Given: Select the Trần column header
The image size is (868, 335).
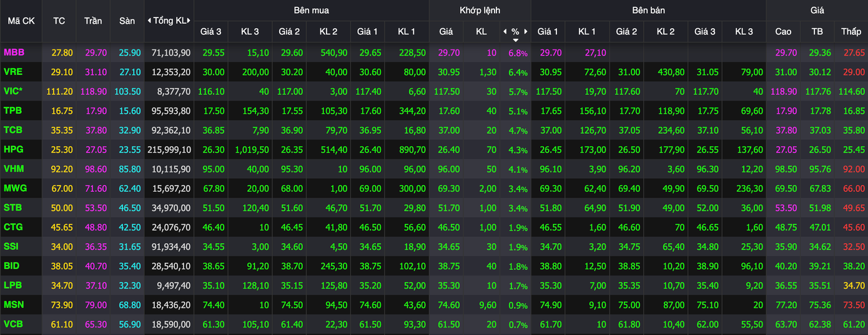Looking at the screenshot, I should [93, 21].
